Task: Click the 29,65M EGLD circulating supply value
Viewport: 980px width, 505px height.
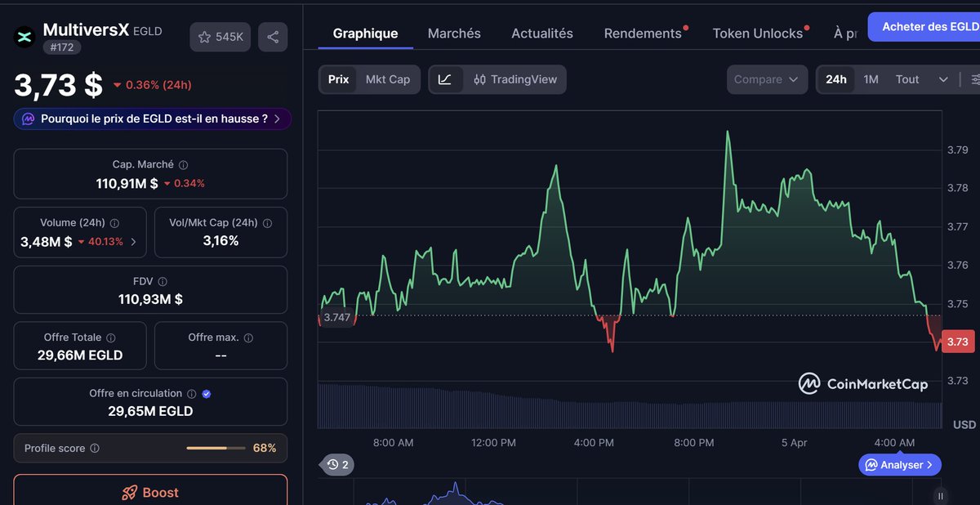Action: 150,411
